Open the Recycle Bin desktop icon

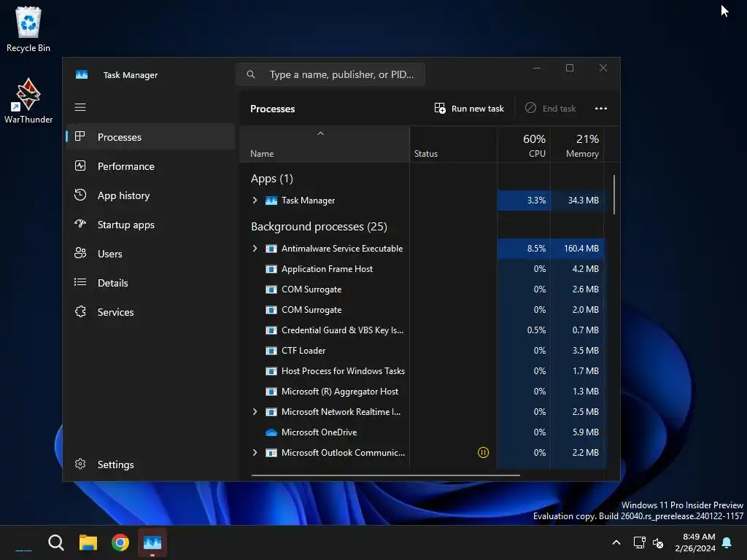[28, 29]
